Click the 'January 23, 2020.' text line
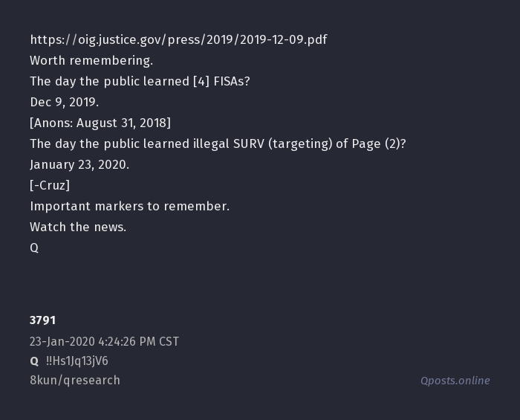Screen dimensions: 520x420 [x=79, y=164]
